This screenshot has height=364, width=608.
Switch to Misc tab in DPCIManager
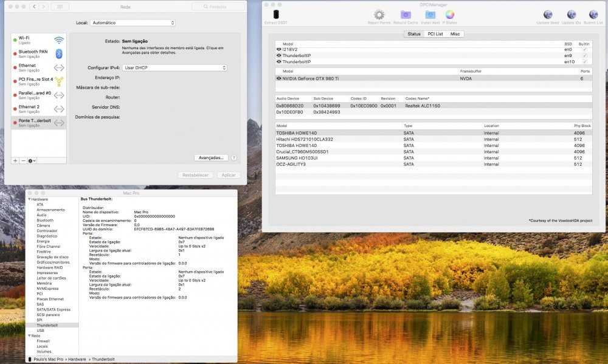(455, 34)
